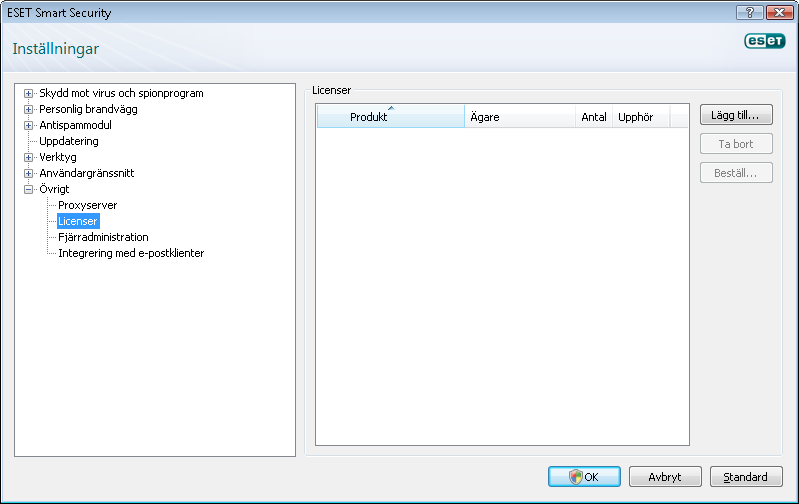
Task: Select Personlig brandvägg in the tree
Action: (88, 109)
